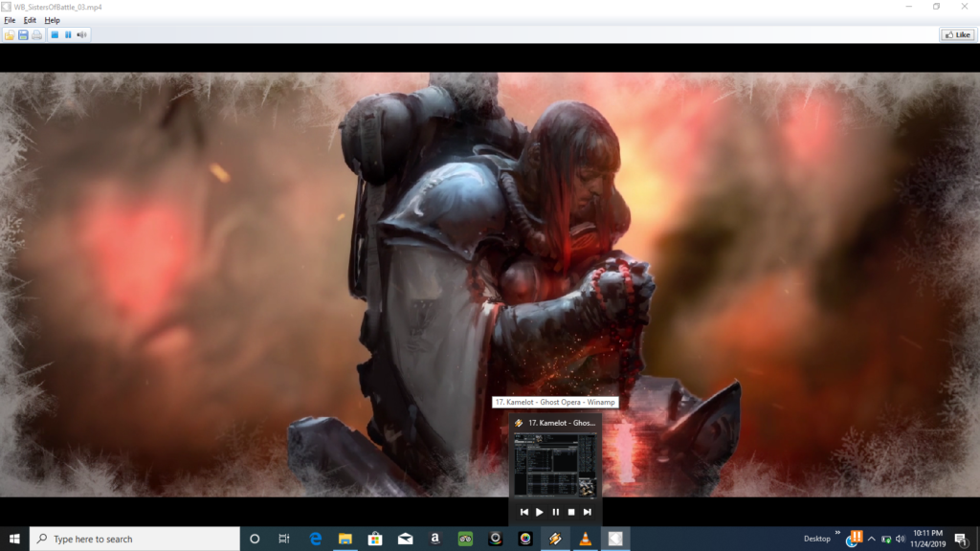Stop the track in Winamp preview
Viewport: 980px width, 551px height.
571,512
